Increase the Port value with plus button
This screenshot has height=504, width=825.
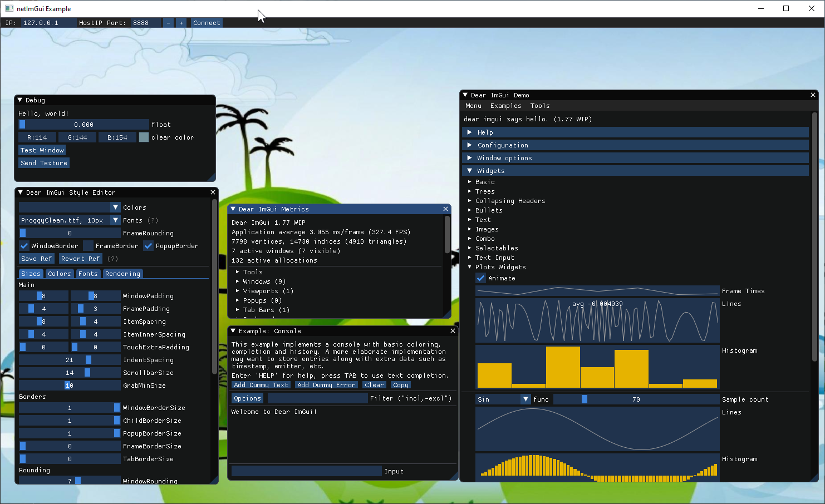tap(181, 23)
